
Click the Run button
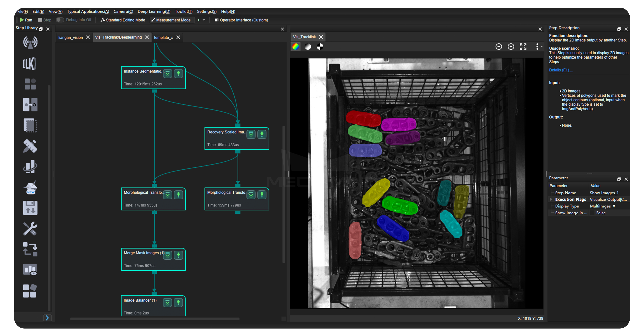pyautogui.click(x=26, y=20)
